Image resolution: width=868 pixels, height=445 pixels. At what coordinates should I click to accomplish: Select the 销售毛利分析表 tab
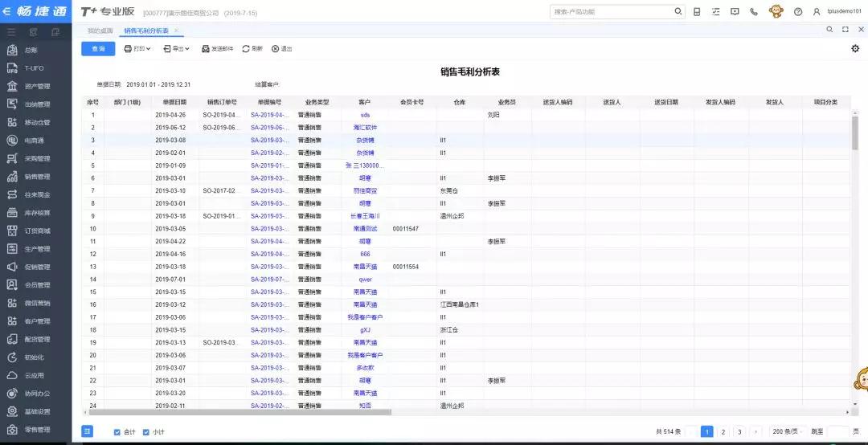(x=146, y=31)
